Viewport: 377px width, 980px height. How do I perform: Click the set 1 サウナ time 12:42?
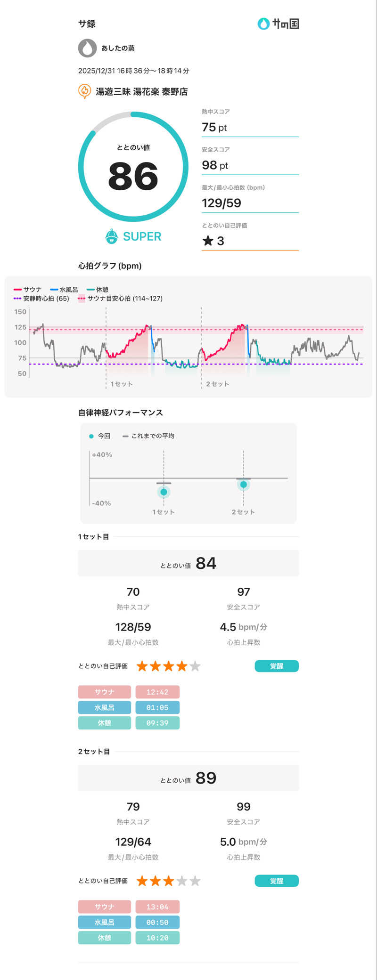point(157,692)
